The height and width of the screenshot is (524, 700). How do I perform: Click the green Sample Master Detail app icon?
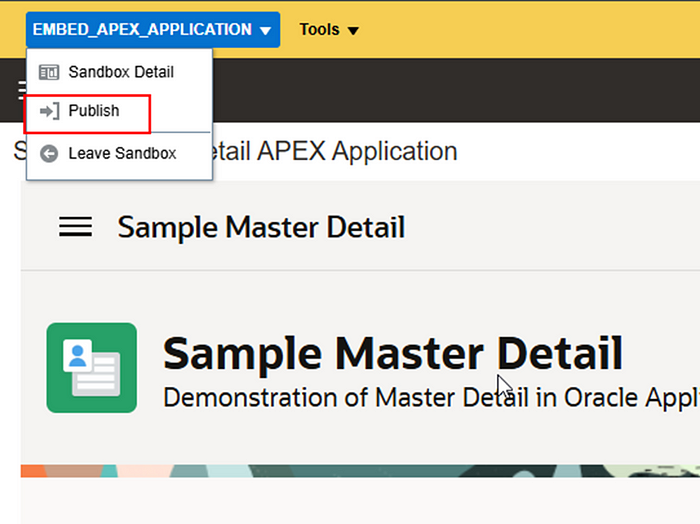click(x=92, y=368)
